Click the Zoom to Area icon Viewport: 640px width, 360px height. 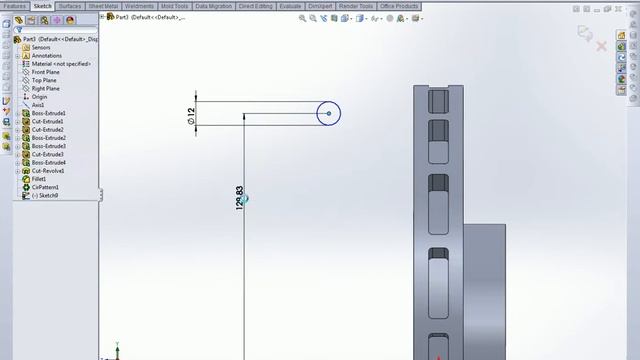pos(313,18)
